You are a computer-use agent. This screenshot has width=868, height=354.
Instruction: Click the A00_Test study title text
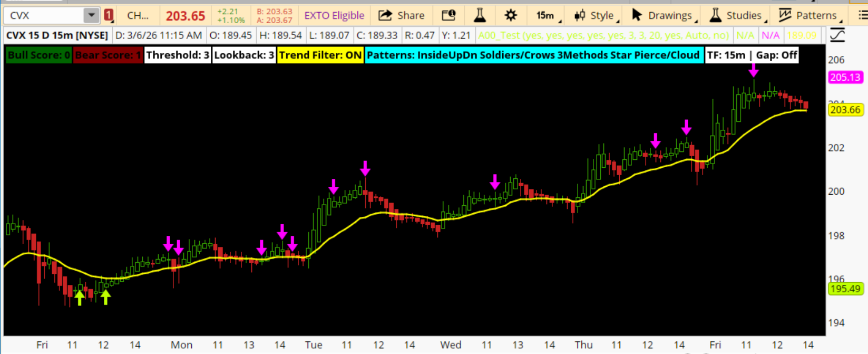(603, 35)
